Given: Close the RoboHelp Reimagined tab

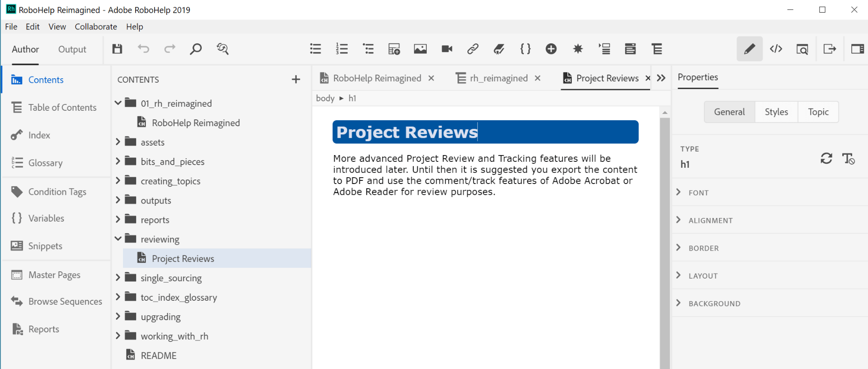Looking at the screenshot, I should tap(431, 78).
